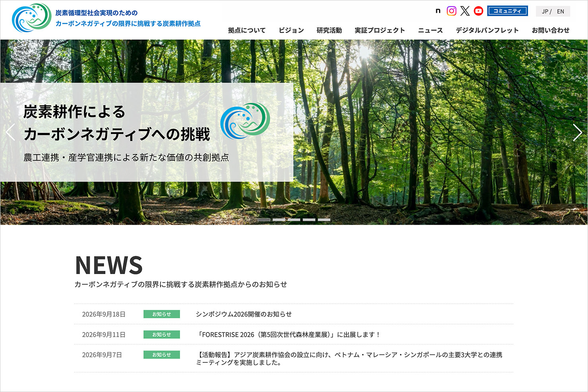Click the date 2026年9月11日
This screenshot has width=588, height=392.
104,334
